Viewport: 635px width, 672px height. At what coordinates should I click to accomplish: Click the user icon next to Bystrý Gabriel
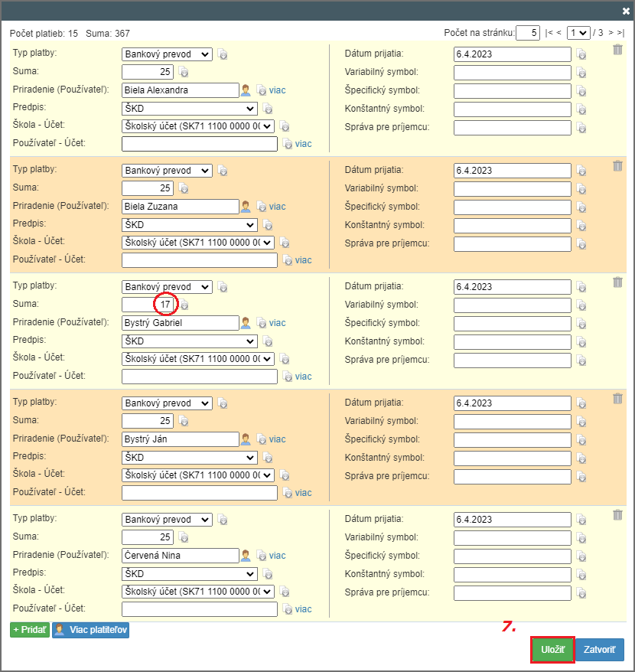[246, 323]
